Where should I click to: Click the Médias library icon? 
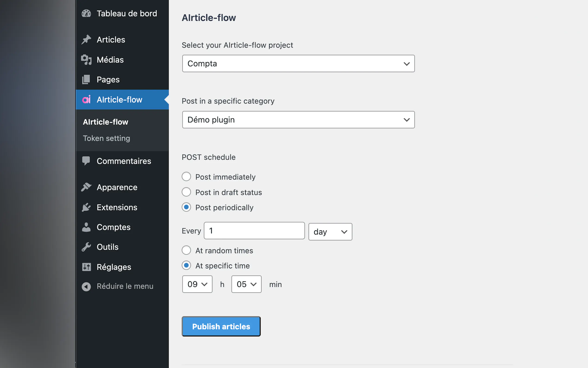(87, 59)
